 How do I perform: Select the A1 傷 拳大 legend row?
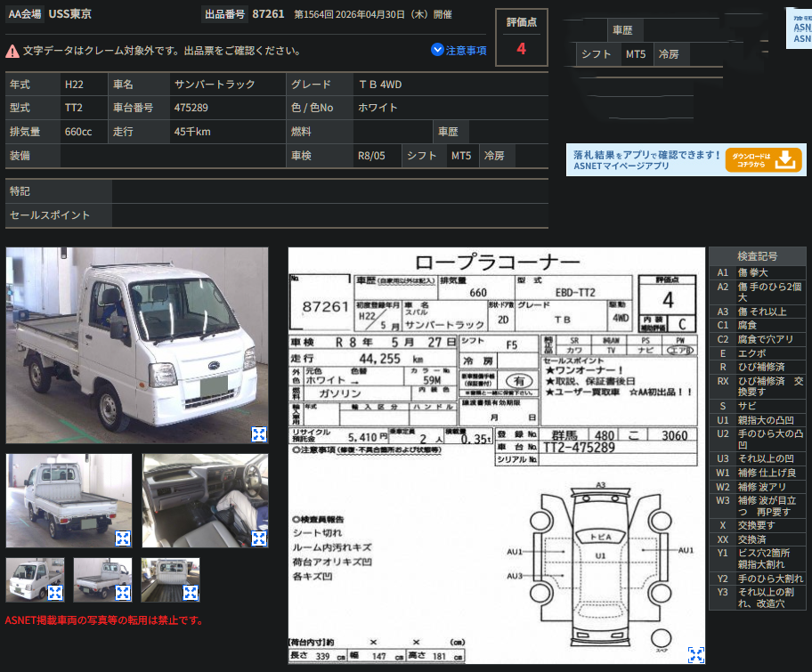pyautogui.click(x=757, y=272)
